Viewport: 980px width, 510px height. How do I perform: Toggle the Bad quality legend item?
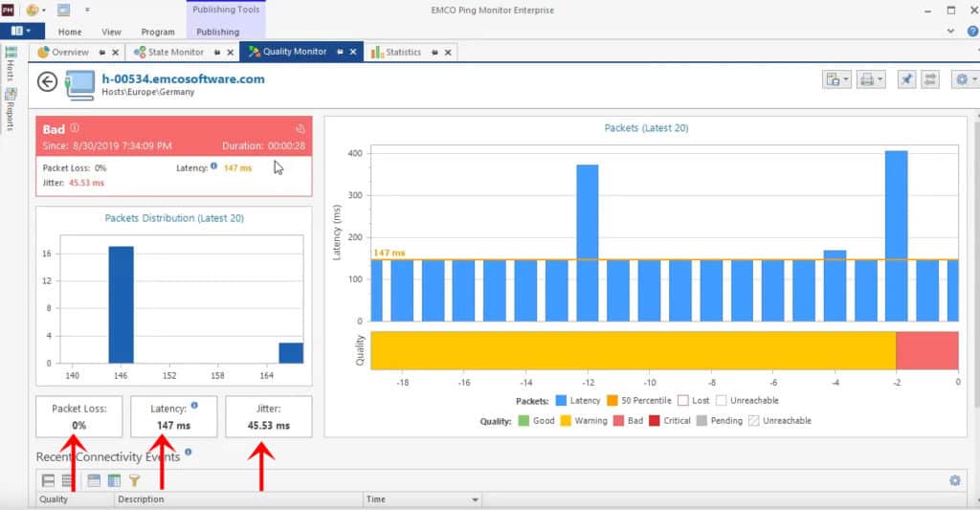628,421
